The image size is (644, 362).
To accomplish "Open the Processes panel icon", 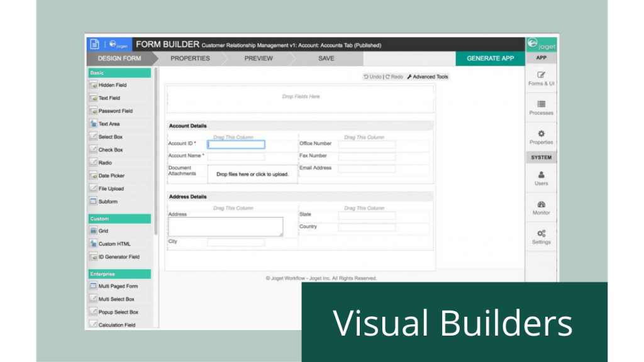I will coord(541,104).
